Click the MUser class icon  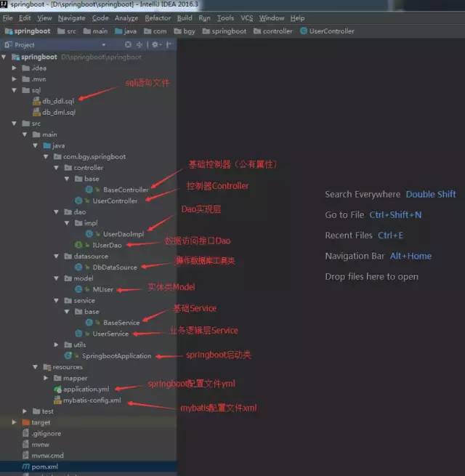[78, 289]
